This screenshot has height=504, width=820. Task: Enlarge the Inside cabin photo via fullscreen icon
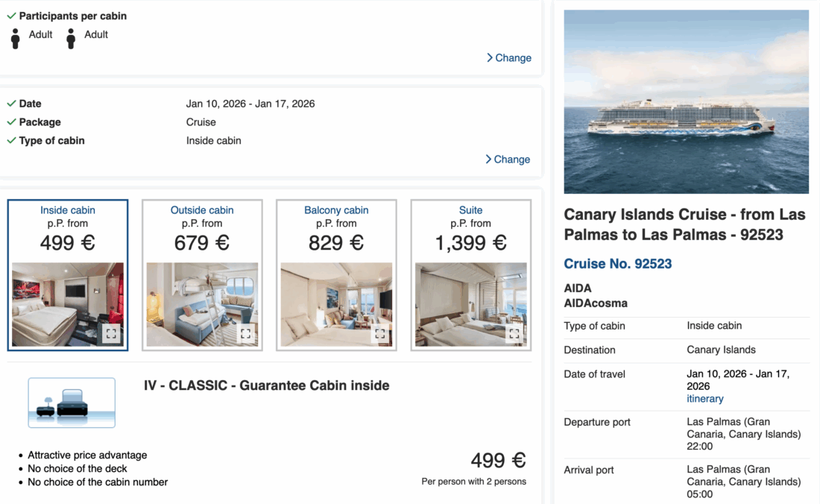click(111, 333)
